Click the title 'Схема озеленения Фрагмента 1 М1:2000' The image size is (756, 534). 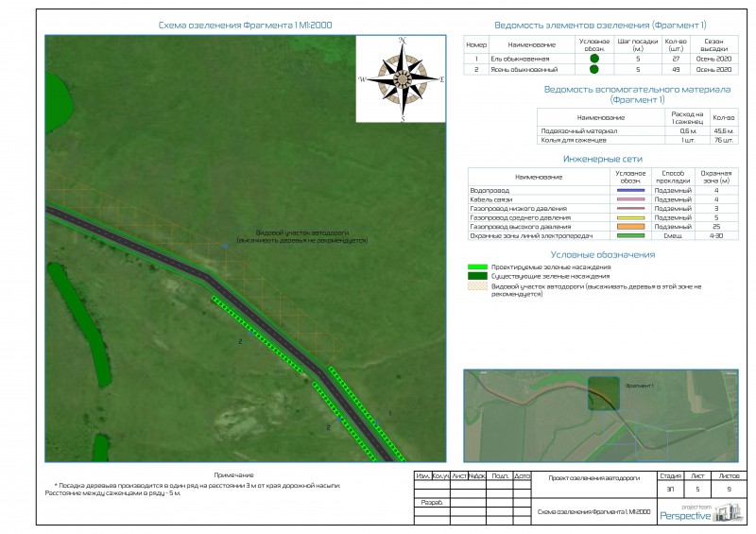[245, 26]
